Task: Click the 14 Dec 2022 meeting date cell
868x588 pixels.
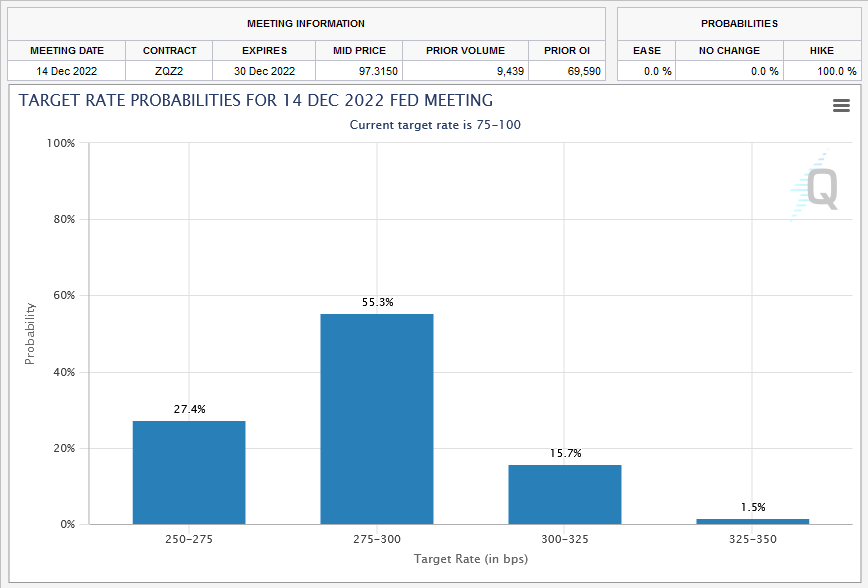Action: (66, 71)
